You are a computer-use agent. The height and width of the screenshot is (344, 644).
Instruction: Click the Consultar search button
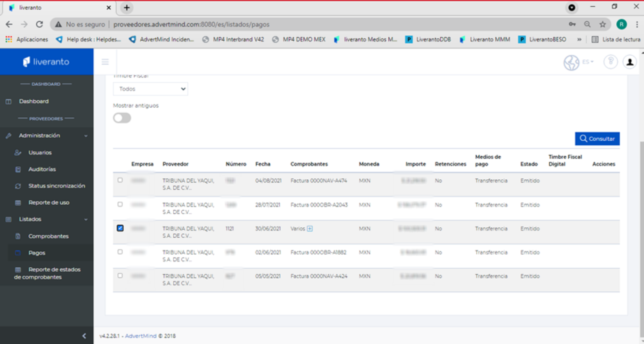coord(597,139)
